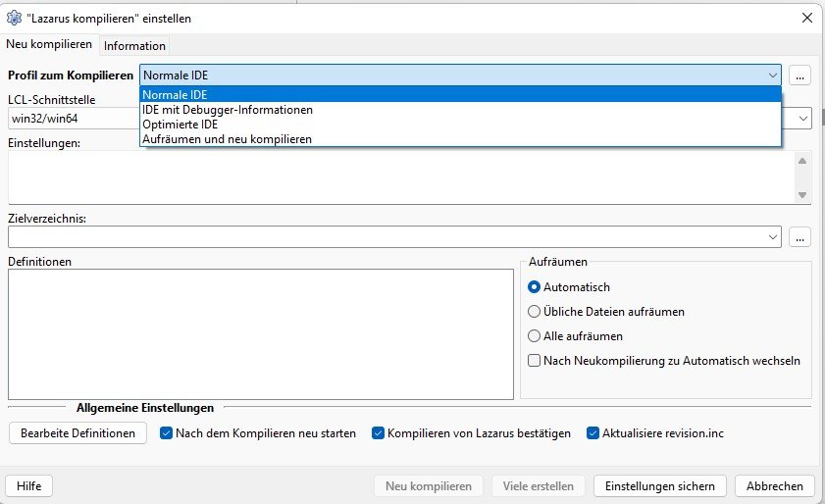Click the Neu kompilieren button
Image resolution: width=825 pixels, height=504 pixels.
pos(429,485)
